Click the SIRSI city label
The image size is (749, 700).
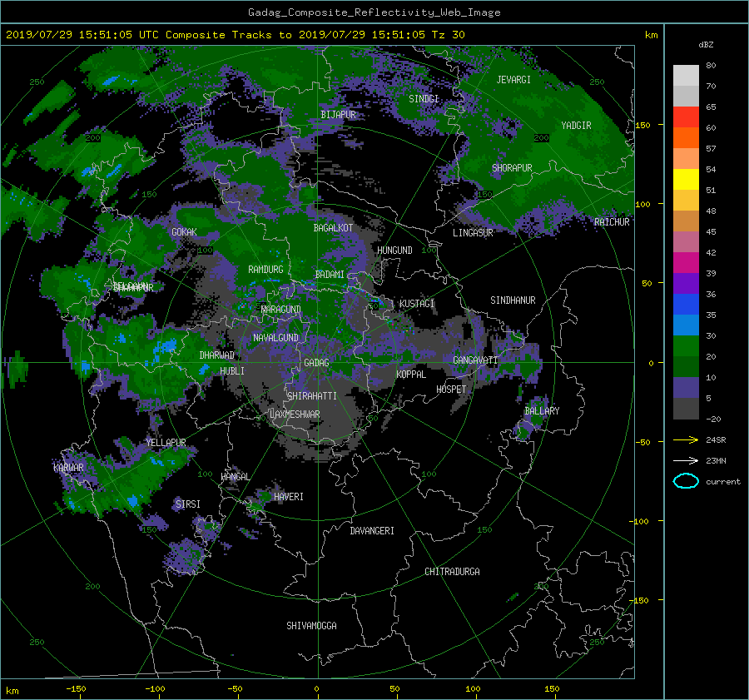tap(188, 504)
